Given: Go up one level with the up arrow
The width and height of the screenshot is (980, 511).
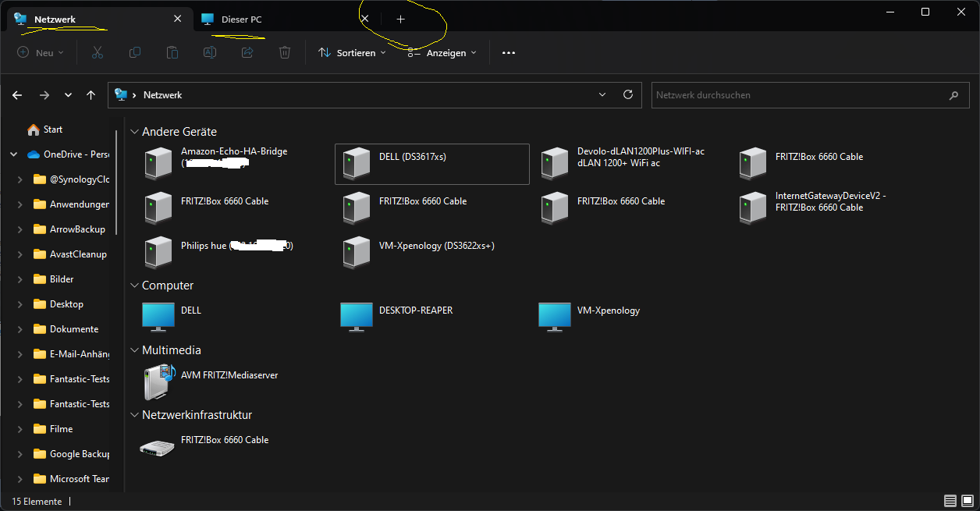Looking at the screenshot, I should click(x=91, y=95).
